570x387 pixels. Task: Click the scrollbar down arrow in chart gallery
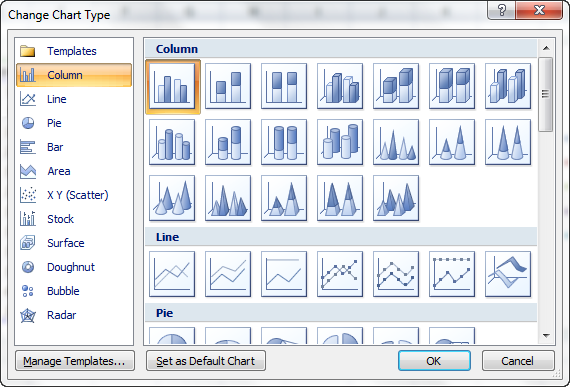point(546,336)
